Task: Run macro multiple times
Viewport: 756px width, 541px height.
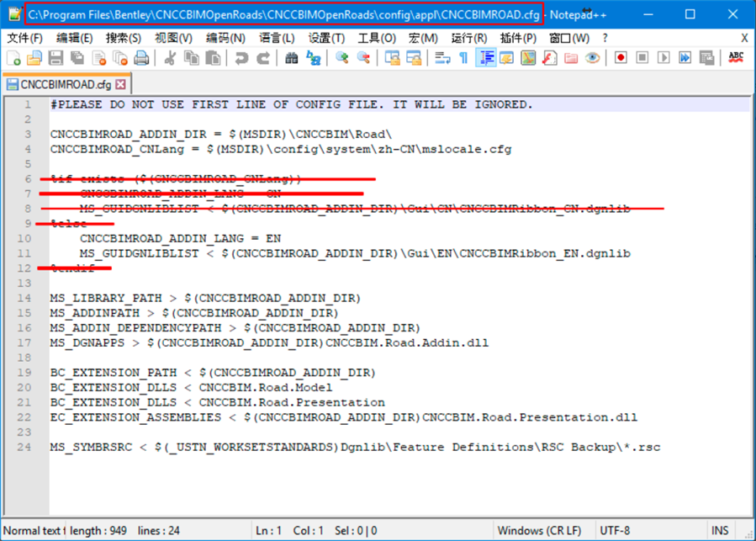Action: pyautogui.click(x=685, y=58)
